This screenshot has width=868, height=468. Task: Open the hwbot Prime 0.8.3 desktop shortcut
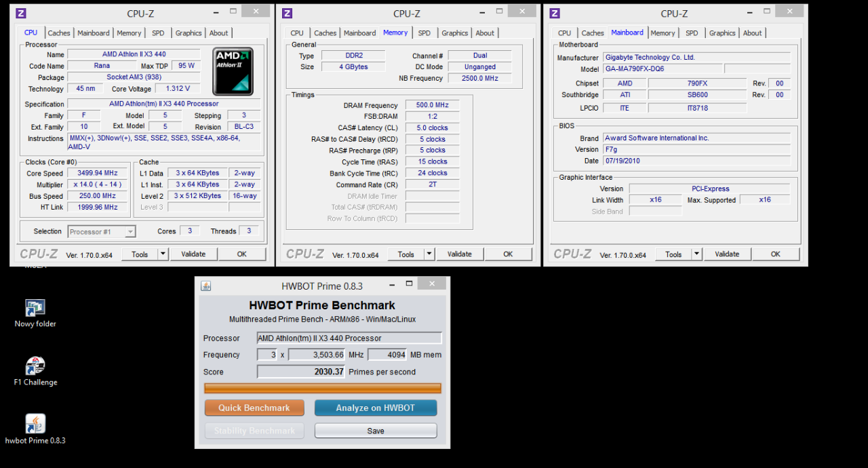(35, 429)
